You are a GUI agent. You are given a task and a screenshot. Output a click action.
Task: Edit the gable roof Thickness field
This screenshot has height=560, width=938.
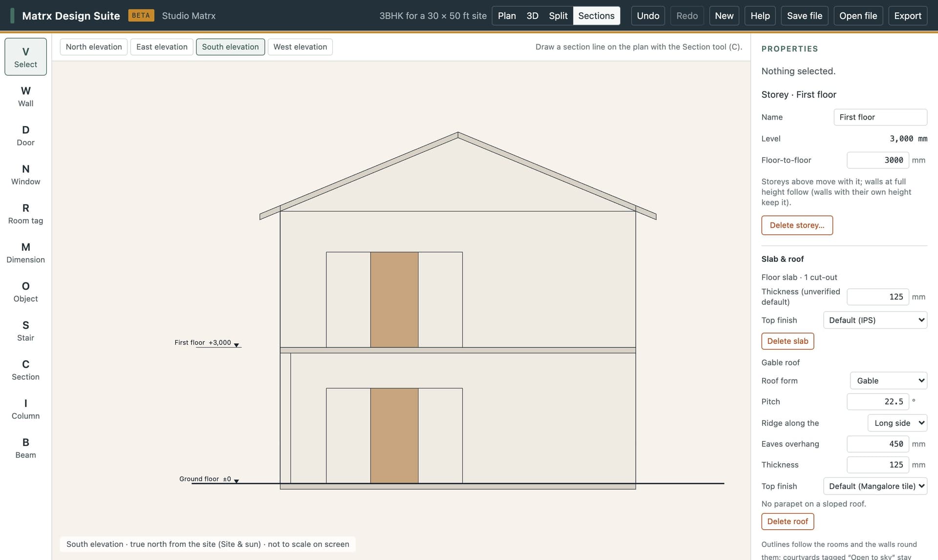(x=877, y=465)
